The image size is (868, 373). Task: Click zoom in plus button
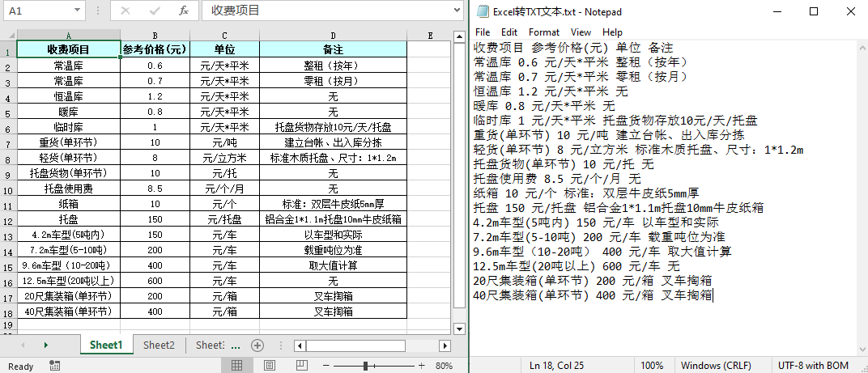click(421, 365)
